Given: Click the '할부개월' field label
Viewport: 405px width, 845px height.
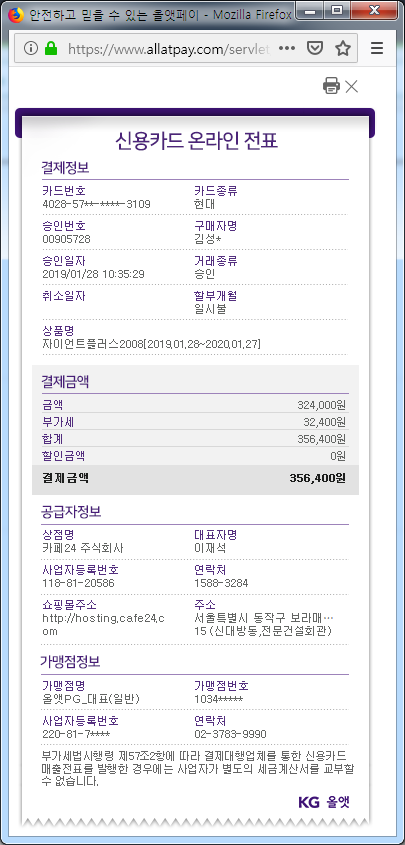Looking at the screenshot, I should click(x=215, y=296).
